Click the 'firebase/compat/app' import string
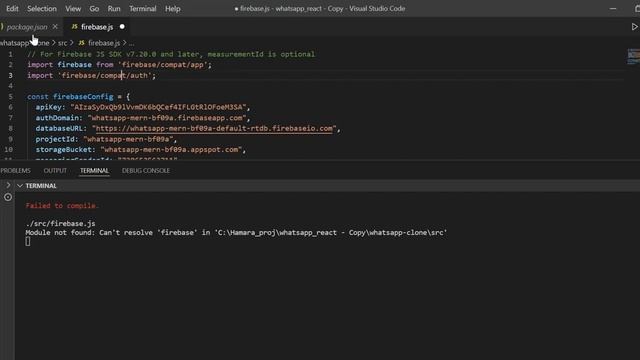Image resolution: width=640 pixels, height=360 pixels. [x=163, y=64]
